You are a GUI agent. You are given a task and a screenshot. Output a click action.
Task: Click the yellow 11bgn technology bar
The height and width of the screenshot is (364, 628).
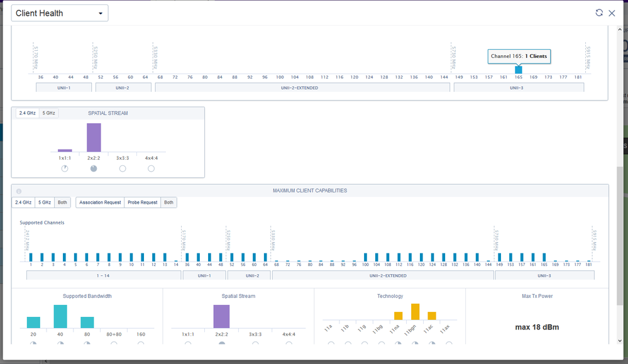pyautogui.click(x=416, y=312)
